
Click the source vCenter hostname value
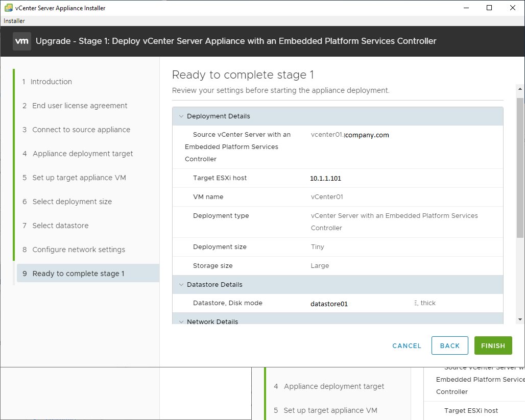pos(350,135)
